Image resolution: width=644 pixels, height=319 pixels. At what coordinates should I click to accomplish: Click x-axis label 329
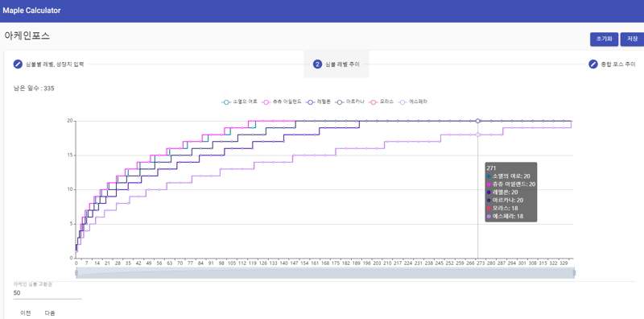(564, 263)
